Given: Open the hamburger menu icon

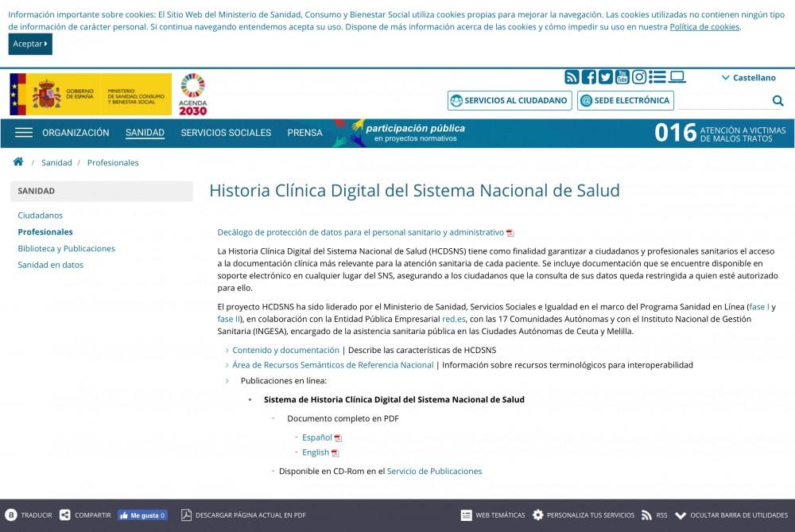Looking at the screenshot, I should click(24, 133).
